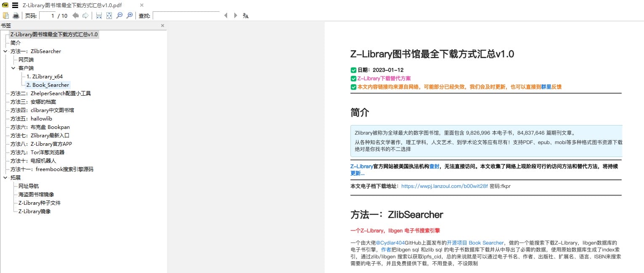Image resolution: width=644 pixels, height=273 pixels.
Task: Open bookmark 方法十一：freembook搜索引擎源码
Action: (x=52, y=169)
